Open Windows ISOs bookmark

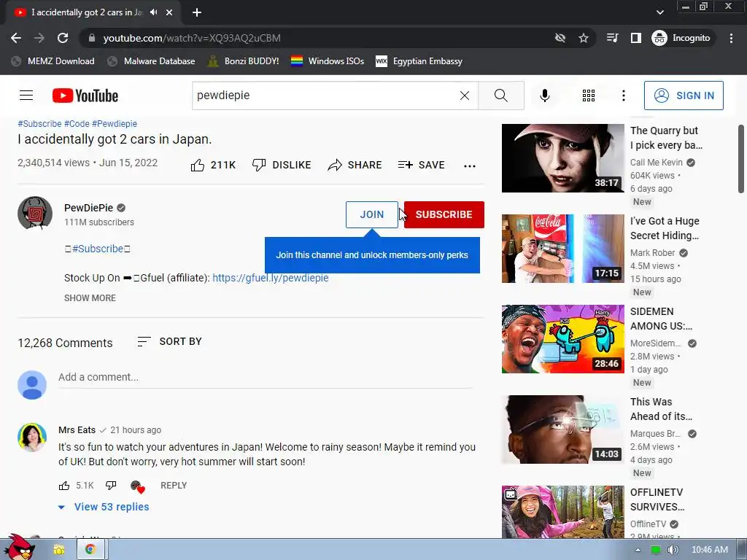point(328,61)
